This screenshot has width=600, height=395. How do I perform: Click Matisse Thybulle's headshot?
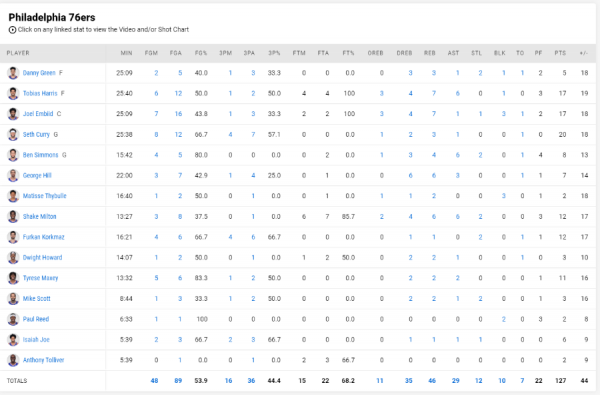point(13,196)
